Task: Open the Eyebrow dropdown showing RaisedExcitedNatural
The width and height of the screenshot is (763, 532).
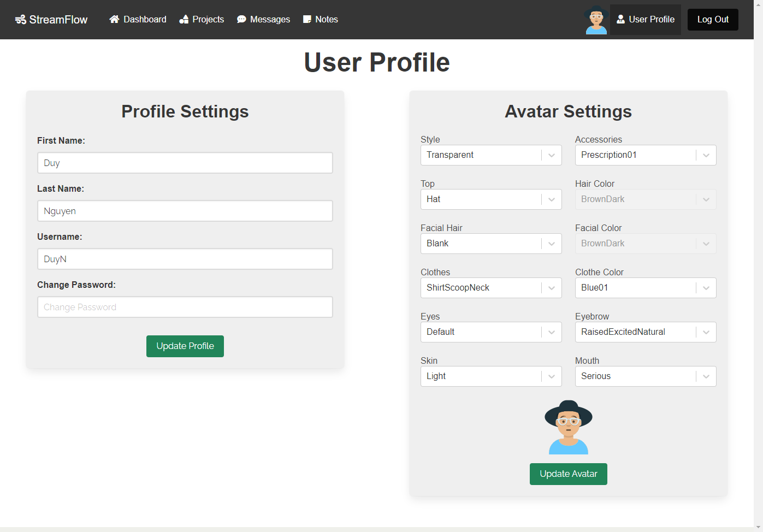Action: [x=646, y=332]
